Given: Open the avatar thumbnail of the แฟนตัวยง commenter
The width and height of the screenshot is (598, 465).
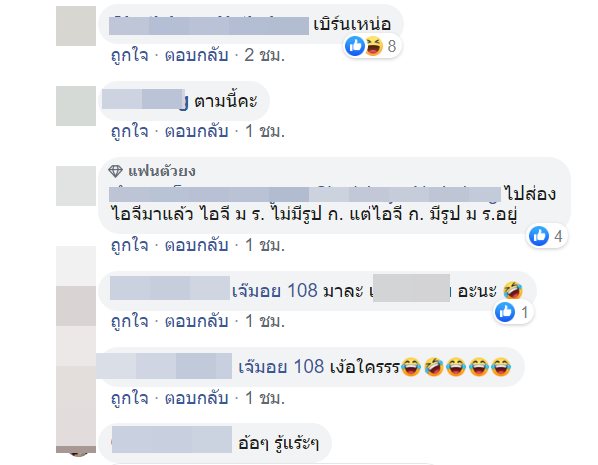Looking at the screenshot, I should click(76, 186).
